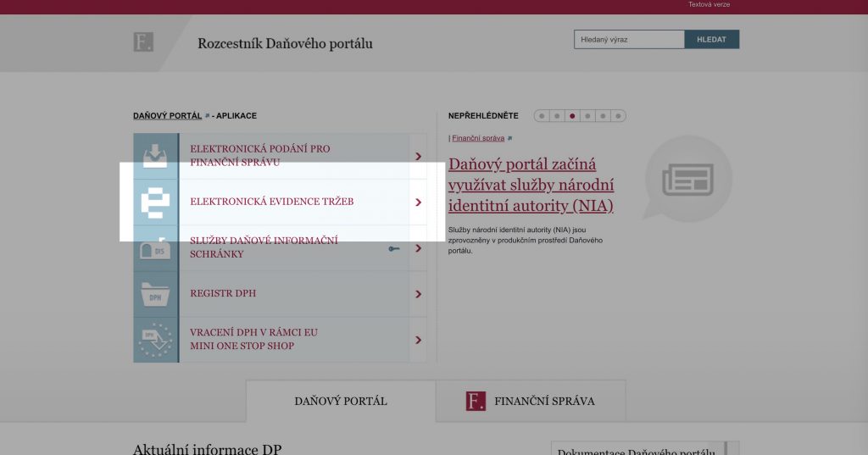
Task: Click the Rozcestník Daňového portálu title
Action: tap(285, 44)
